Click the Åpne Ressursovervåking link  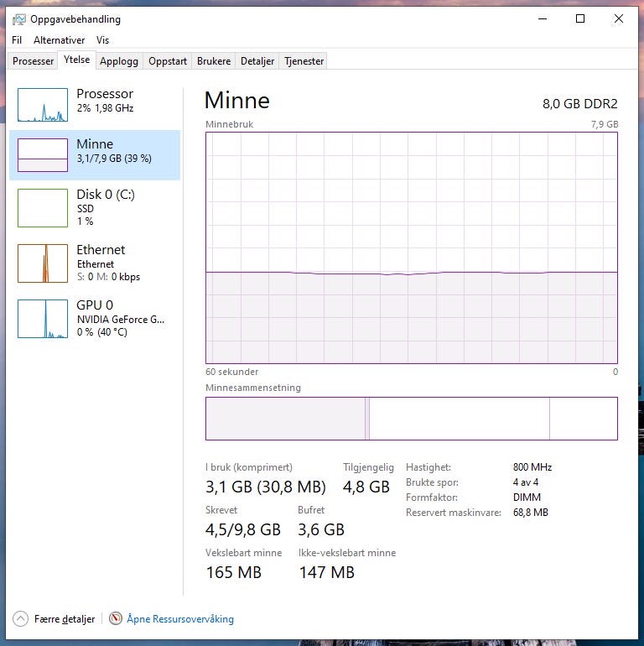[x=180, y=619]
